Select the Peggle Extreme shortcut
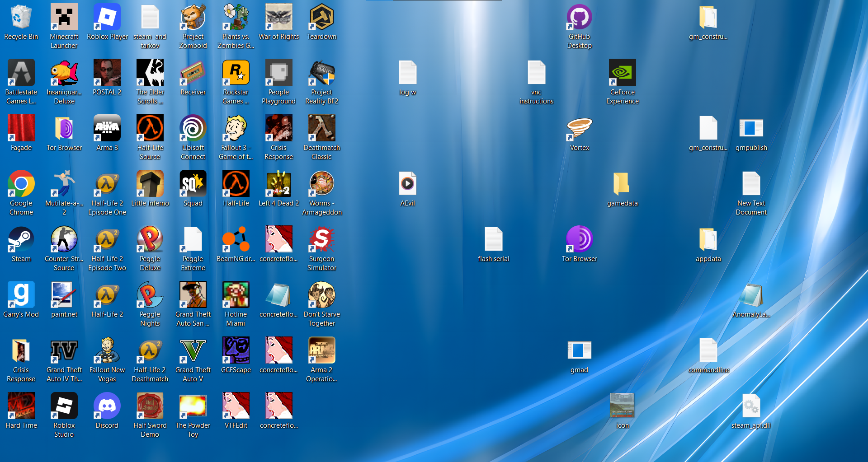This screenshot has height=462, width=868. tap(193, 239)
